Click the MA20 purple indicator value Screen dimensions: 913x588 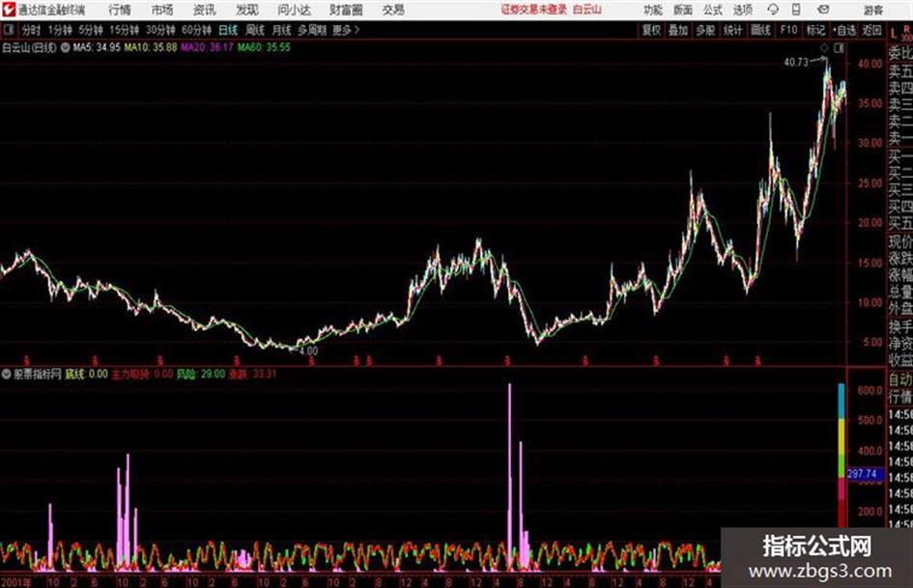207,47
